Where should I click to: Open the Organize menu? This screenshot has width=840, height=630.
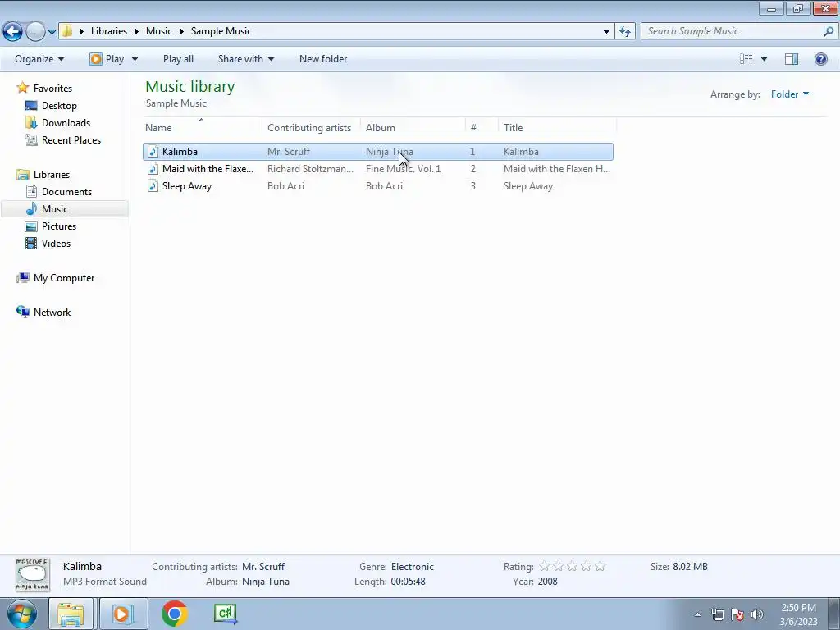coord(39,59)
